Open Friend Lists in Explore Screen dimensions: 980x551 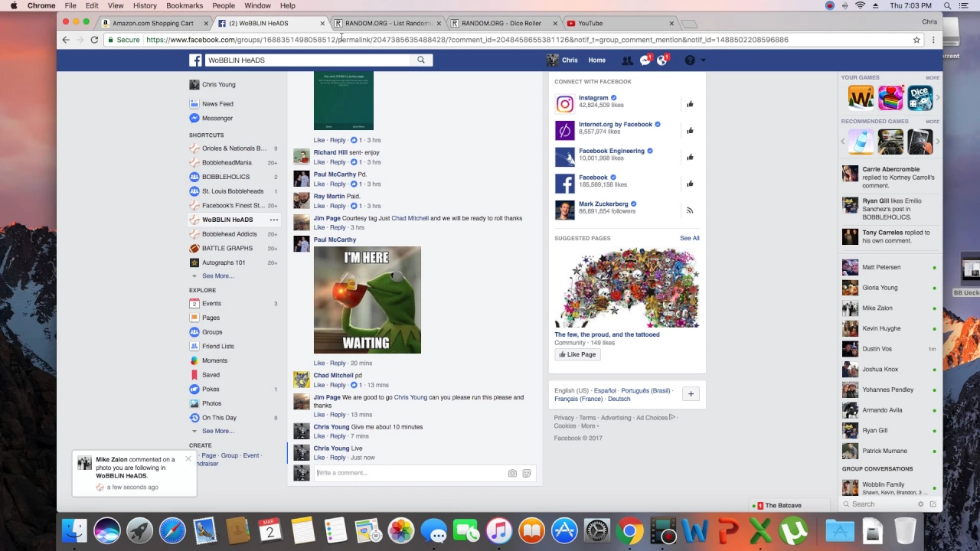point(217,346)
